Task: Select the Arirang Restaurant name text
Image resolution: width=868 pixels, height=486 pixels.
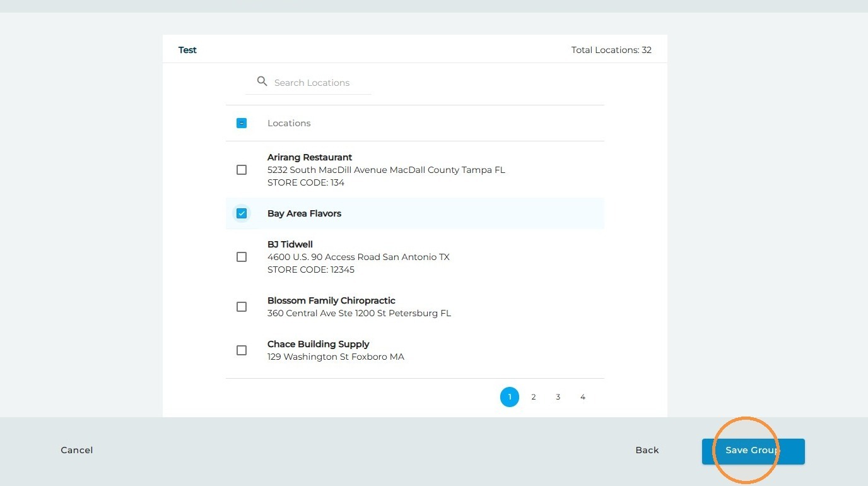Action: (310, 157)
